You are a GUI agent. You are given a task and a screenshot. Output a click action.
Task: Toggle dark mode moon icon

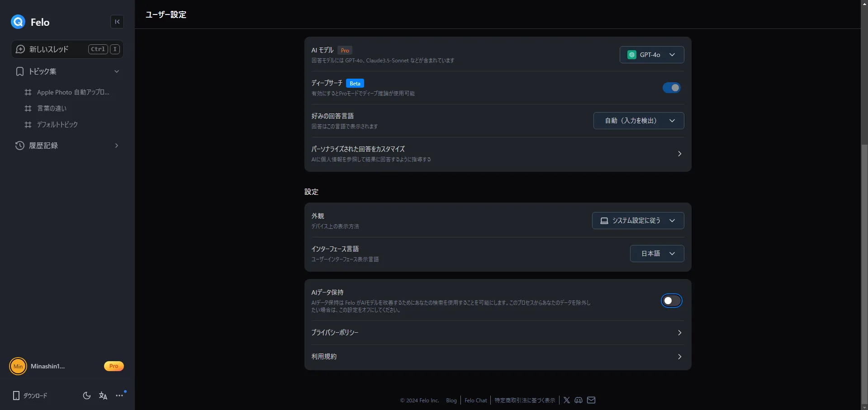tap(87, 396)
